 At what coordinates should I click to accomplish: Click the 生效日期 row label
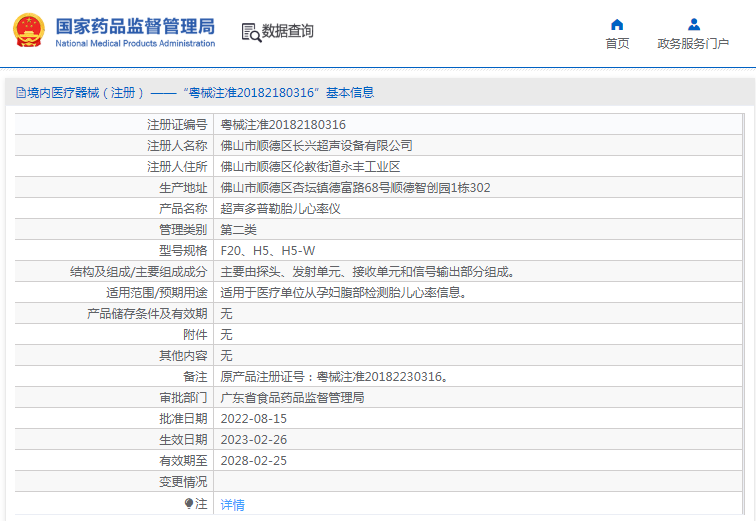[183, 440]
